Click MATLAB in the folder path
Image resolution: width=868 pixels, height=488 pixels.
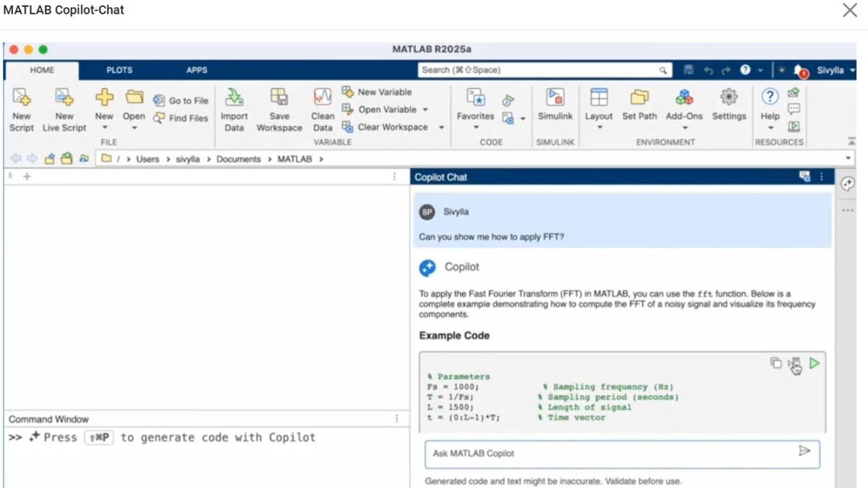294,159
